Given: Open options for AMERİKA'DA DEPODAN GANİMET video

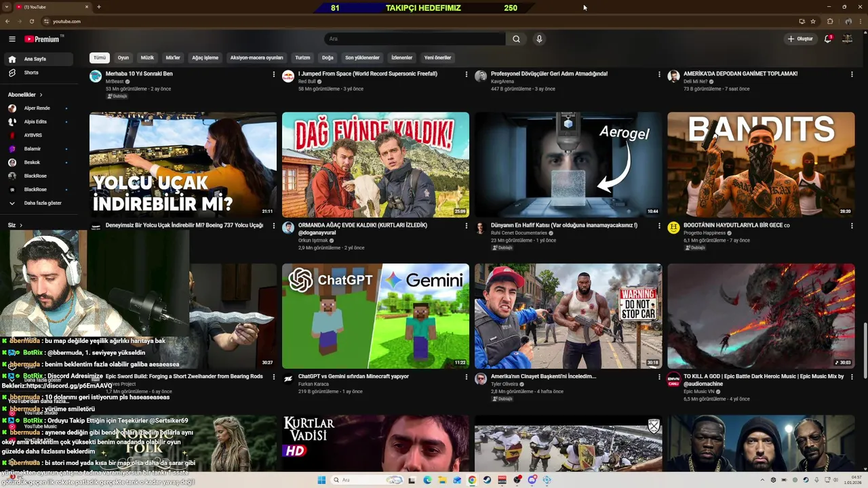Looking at the screenshot, I should coord(852,74).
